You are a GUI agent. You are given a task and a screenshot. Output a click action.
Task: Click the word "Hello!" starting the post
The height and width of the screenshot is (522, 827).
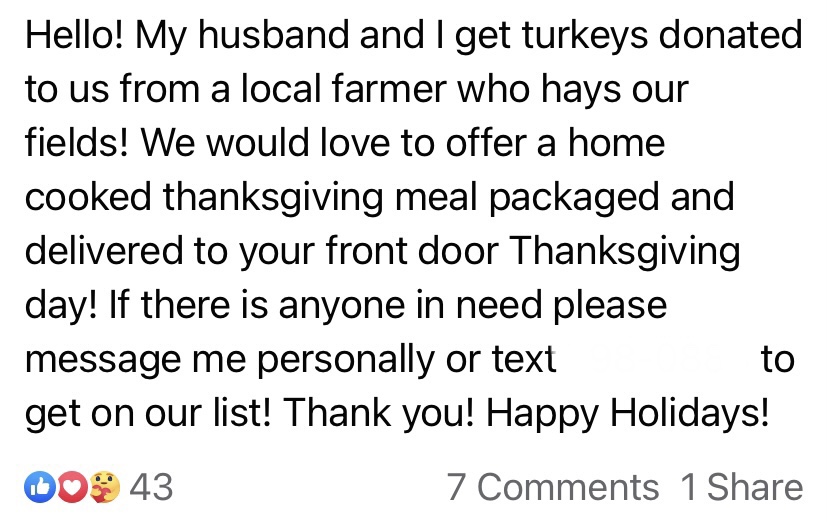[73, 36]
